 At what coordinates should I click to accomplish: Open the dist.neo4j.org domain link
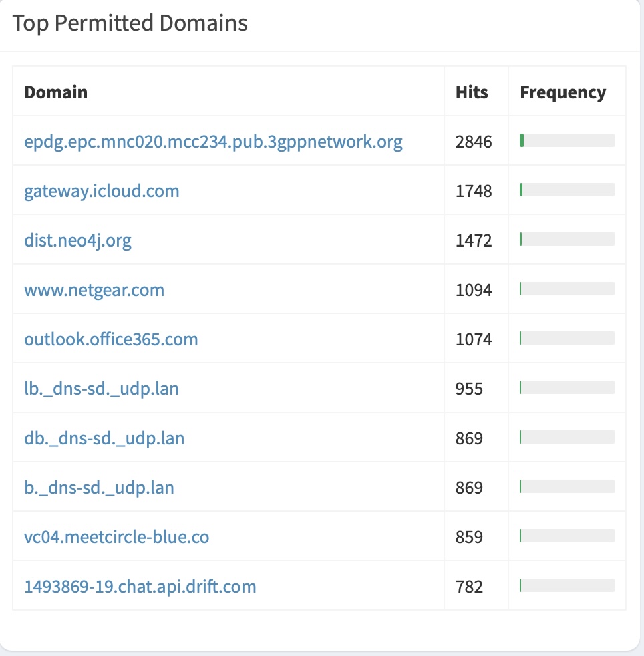point(78,240)
